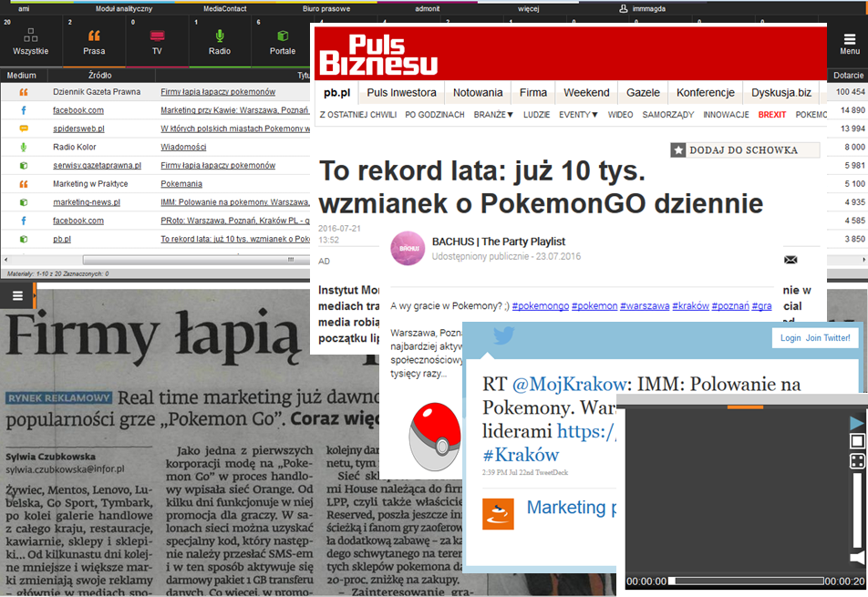Click the right scroll arrow under the results table
This screenshot has height=597, width=868.
(864, 260)
